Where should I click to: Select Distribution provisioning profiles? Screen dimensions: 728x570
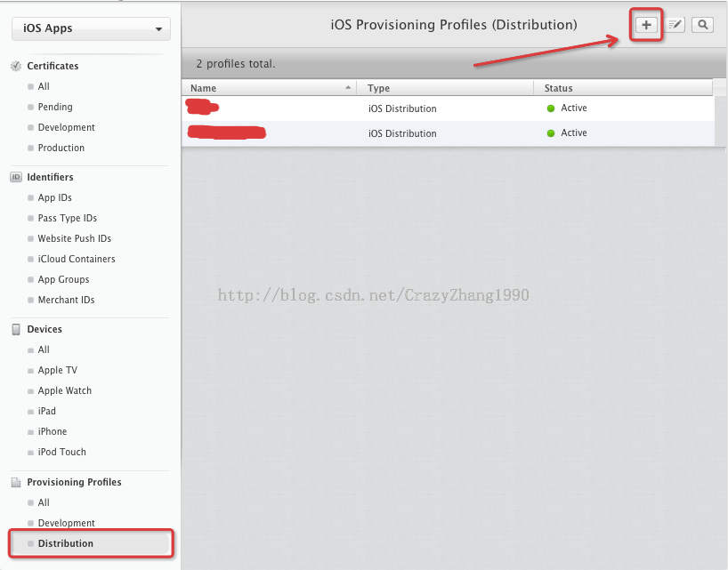pos(91,543)
